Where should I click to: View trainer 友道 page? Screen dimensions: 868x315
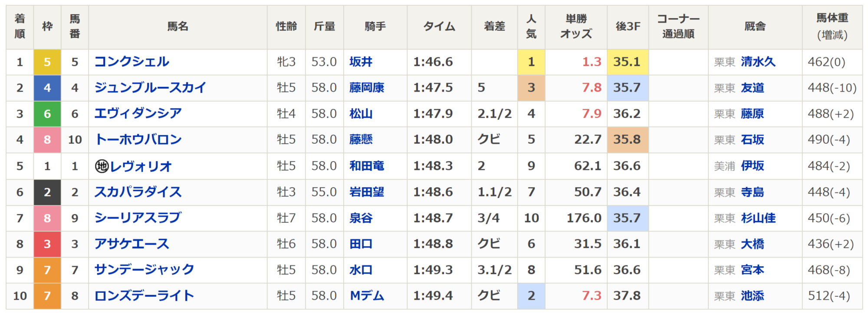[x=752, y=88]
